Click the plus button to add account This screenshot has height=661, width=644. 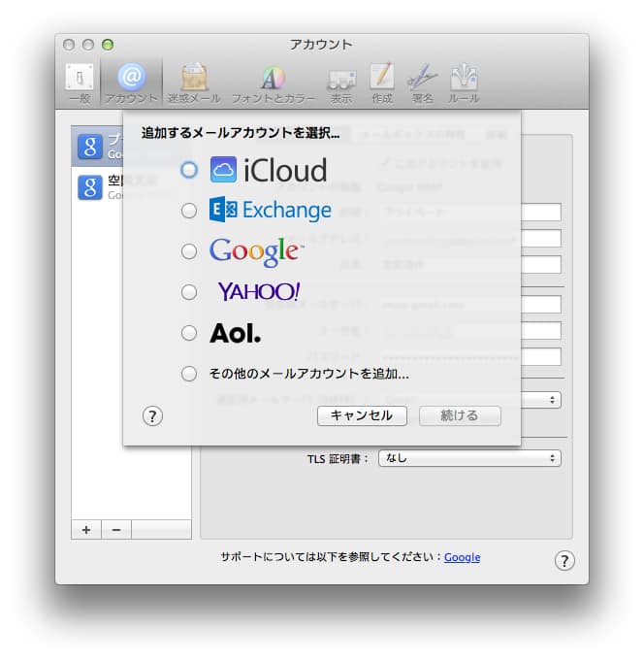coord(85,529)
